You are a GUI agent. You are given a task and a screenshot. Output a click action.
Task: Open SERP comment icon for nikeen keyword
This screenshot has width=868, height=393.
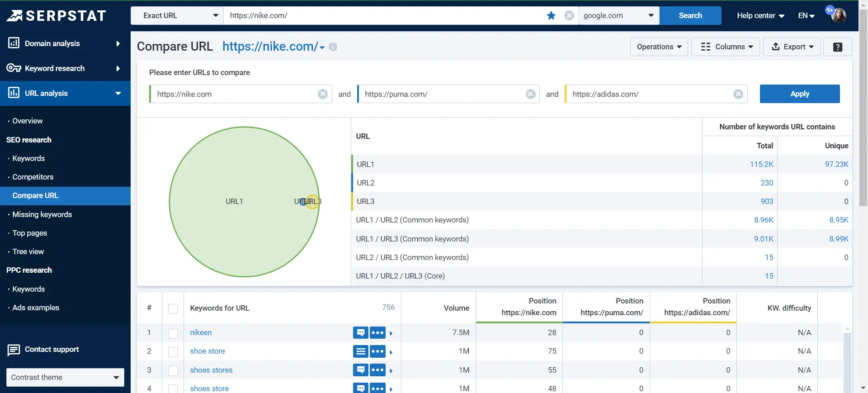point(361,333)
